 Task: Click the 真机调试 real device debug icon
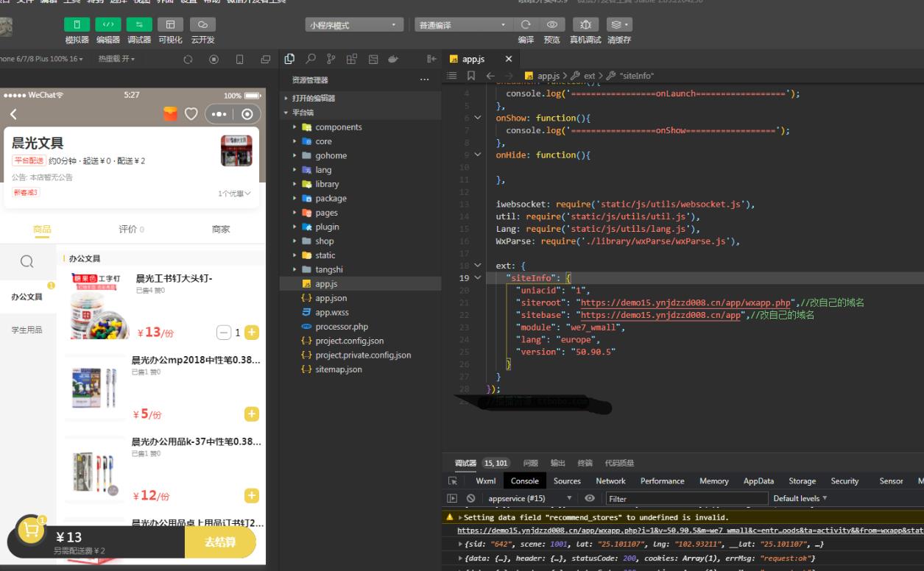point(585,24)
